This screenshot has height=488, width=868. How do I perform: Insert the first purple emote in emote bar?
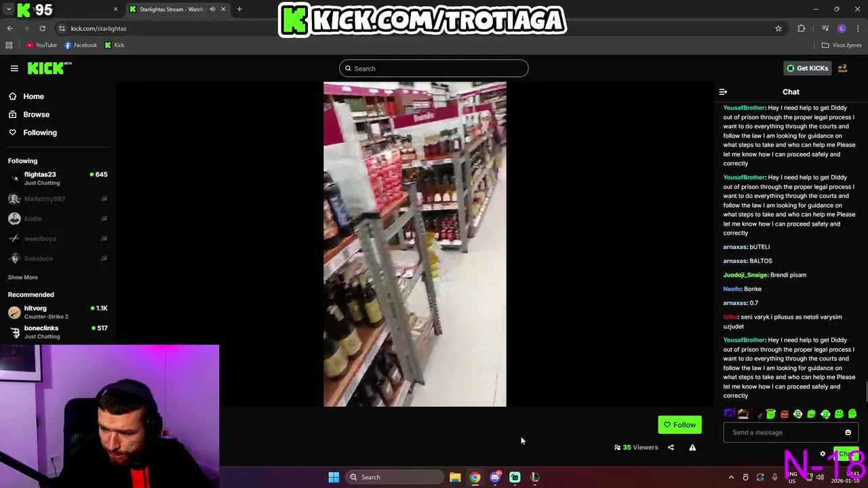click(x=730, y=414)
